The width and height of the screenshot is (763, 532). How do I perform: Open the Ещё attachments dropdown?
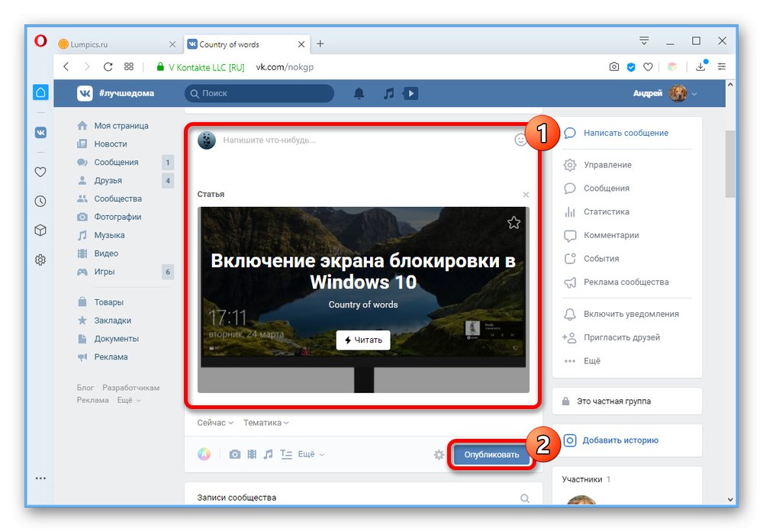[311, 454]
